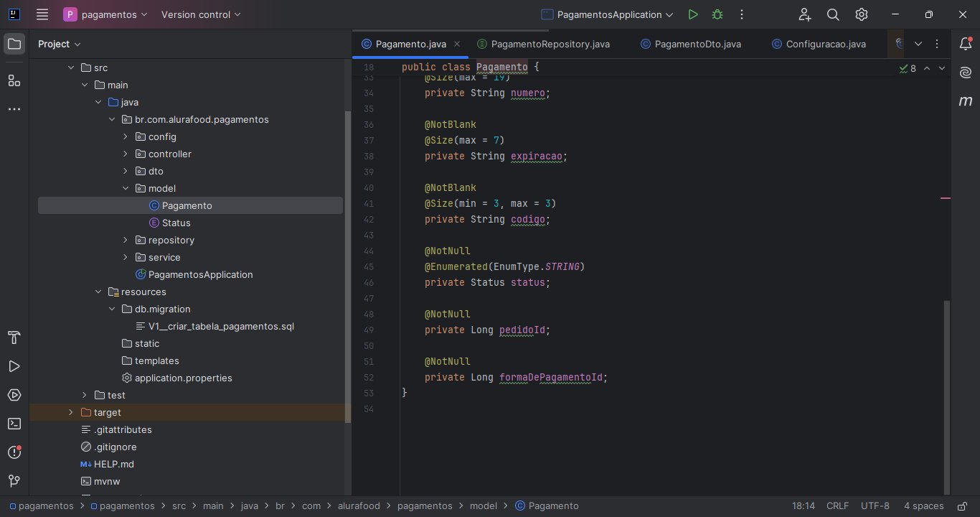Switch to the Configuracao.java tab
This screenshot has height=517, width=980.
click(819, 44)
